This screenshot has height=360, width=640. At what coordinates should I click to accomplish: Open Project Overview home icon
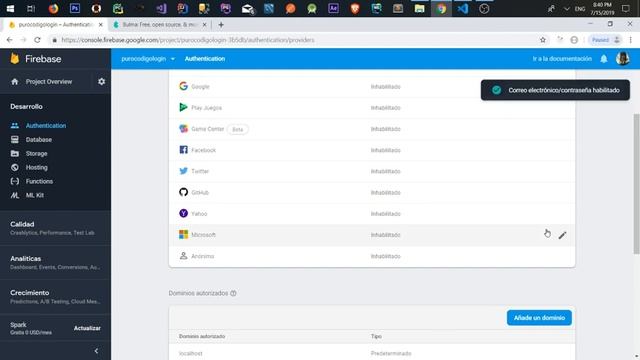pos(15,82)
